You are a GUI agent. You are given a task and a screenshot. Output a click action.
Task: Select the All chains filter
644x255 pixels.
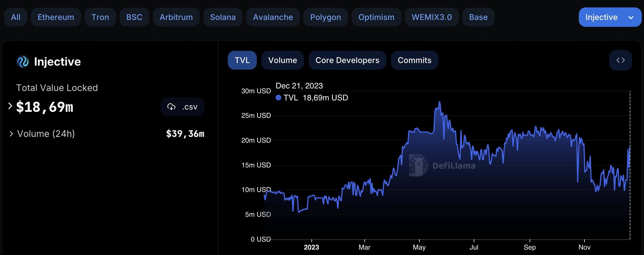[x=16, y=17]
